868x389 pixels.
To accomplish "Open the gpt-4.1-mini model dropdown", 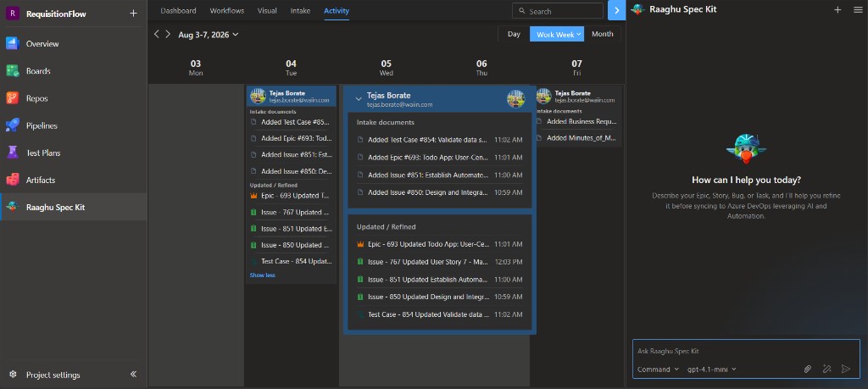I will (x=712, y=369).
